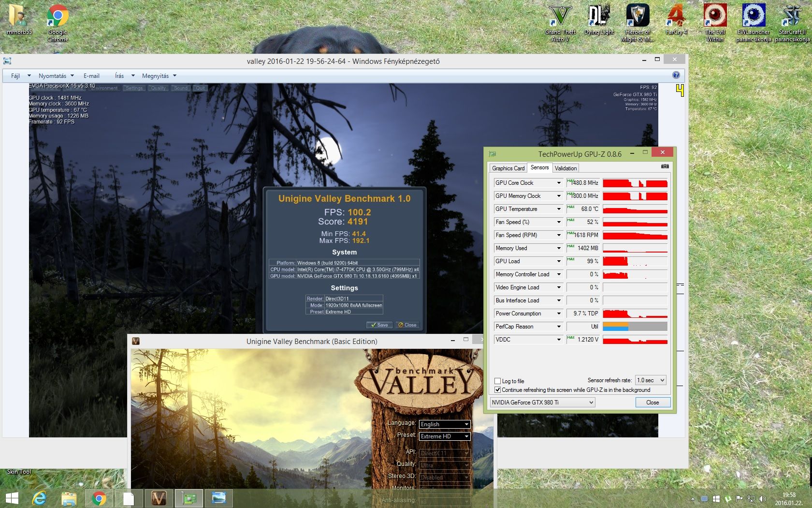Expand Power Consumption sensor dropdown
Screen dimensions: 812x508
point(559,314)
